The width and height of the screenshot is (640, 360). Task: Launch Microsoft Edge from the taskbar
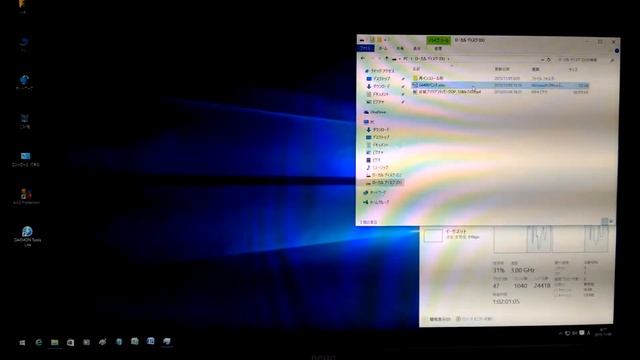(x=38, y=342)
